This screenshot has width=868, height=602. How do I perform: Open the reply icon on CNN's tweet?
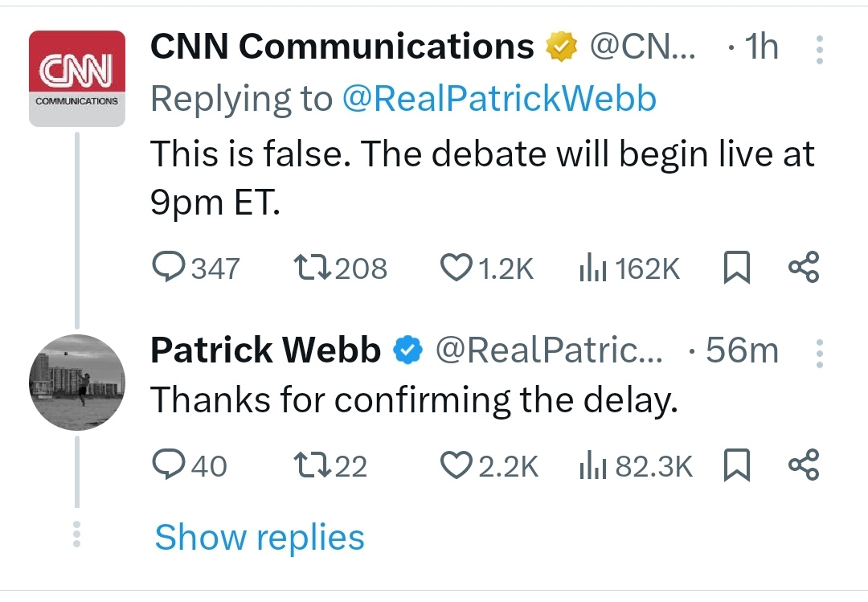170,268
